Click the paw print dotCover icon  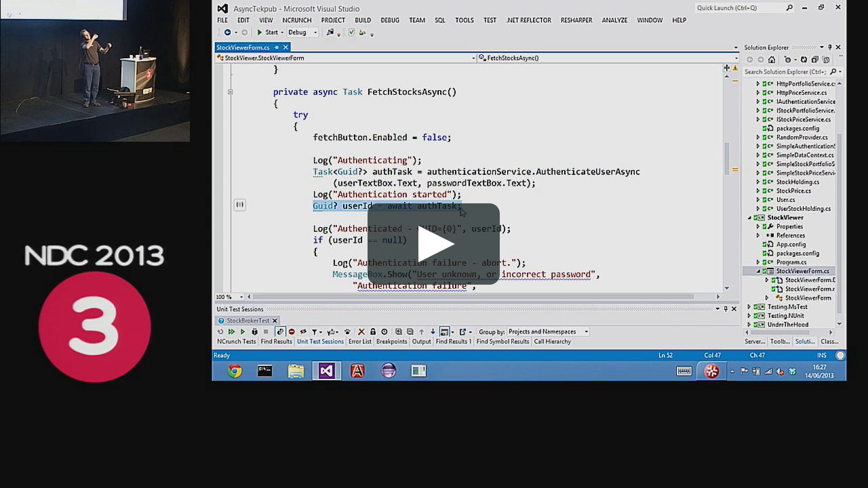(348, 332)
